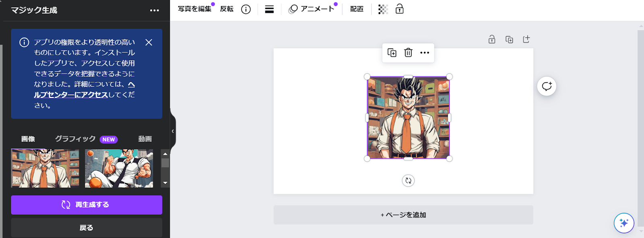This screenshot has width=644, height=238.
Task: Duplicate the page with page copy icon
Action: pos(509,39)
